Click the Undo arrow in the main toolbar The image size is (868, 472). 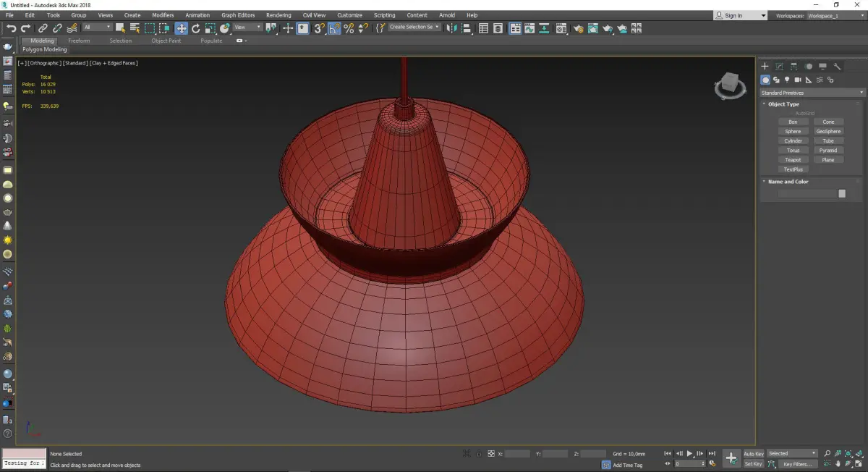[x=11, y=28]
